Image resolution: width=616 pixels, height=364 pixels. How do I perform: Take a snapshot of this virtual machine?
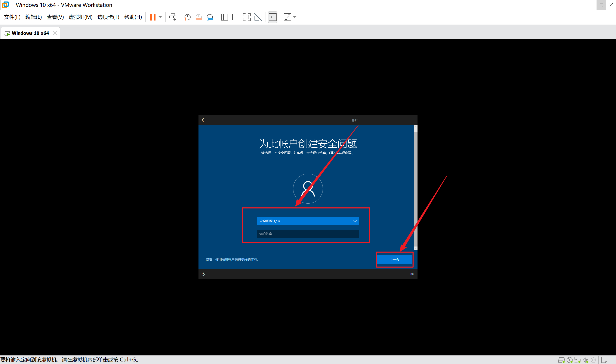click(187, 17)
